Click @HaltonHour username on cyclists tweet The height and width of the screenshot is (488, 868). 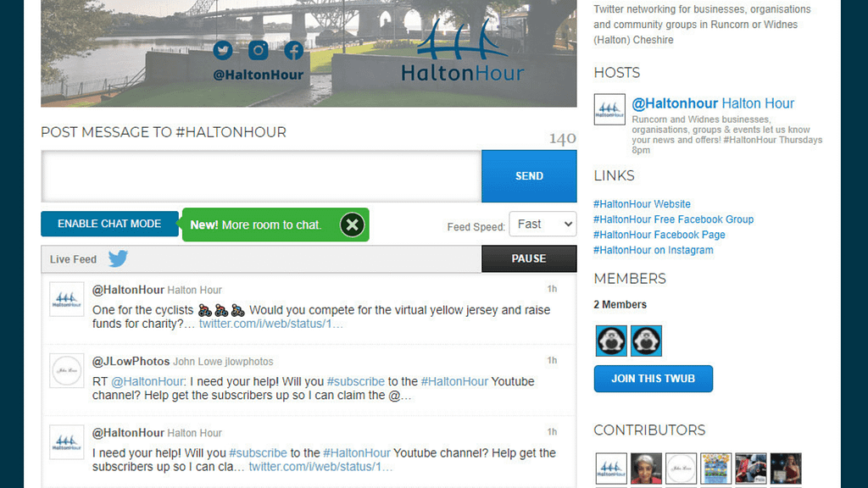(128, 290)
